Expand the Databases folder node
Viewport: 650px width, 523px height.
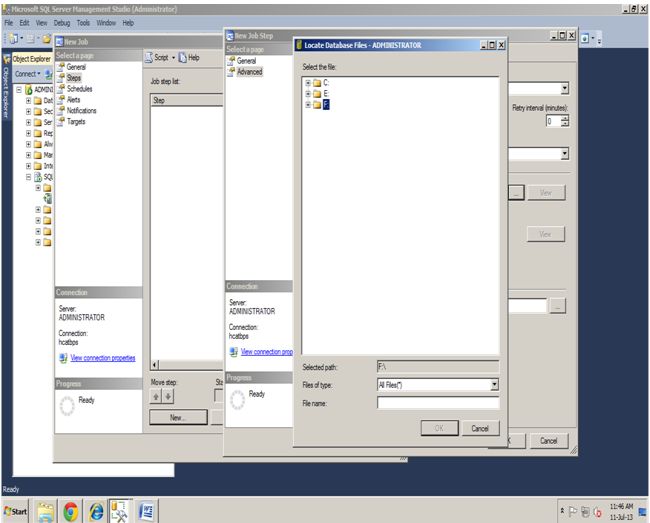pos(28,101)
